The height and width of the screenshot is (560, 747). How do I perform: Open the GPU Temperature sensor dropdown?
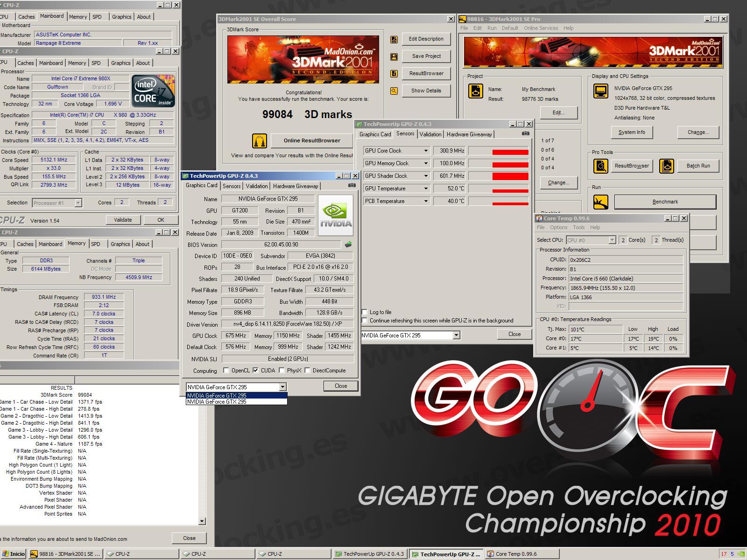(426, 189)
